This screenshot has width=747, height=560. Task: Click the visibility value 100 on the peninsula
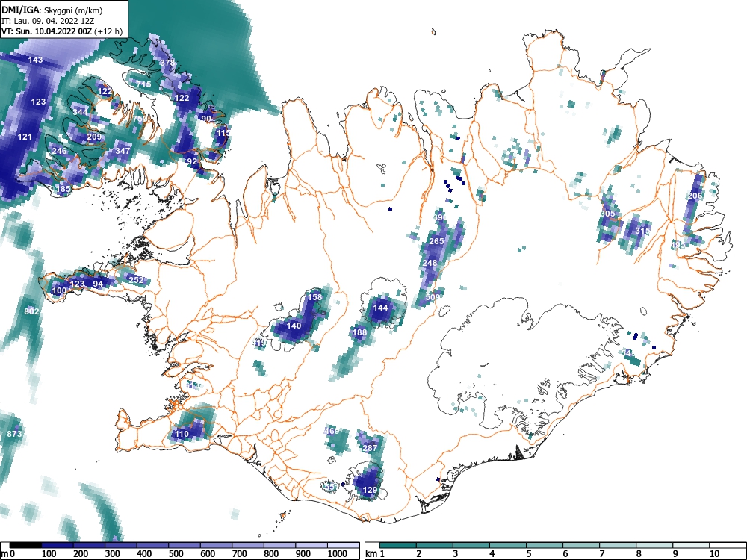coord(60,290)
